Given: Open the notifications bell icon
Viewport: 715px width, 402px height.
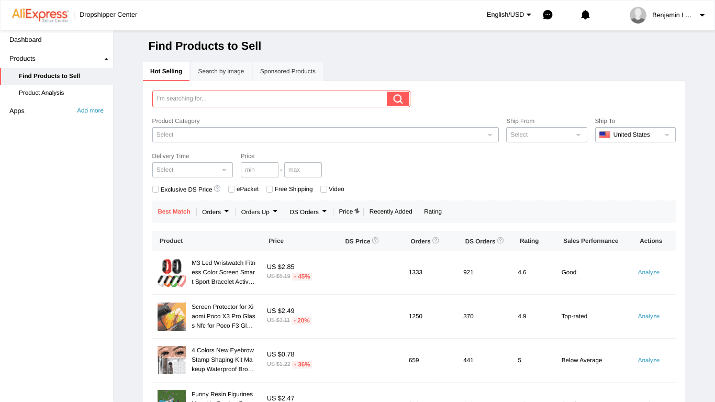Looking at the screenshot, I should point(585,15).
